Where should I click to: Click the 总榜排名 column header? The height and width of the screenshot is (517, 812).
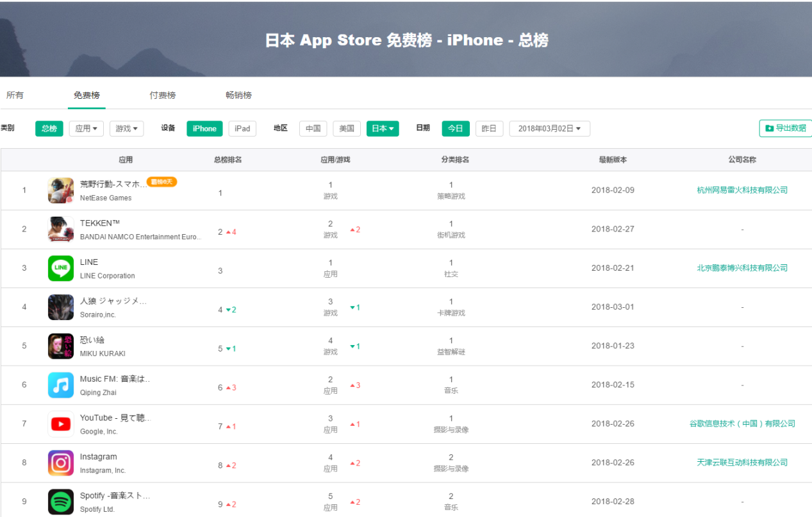tap(228, 160)
